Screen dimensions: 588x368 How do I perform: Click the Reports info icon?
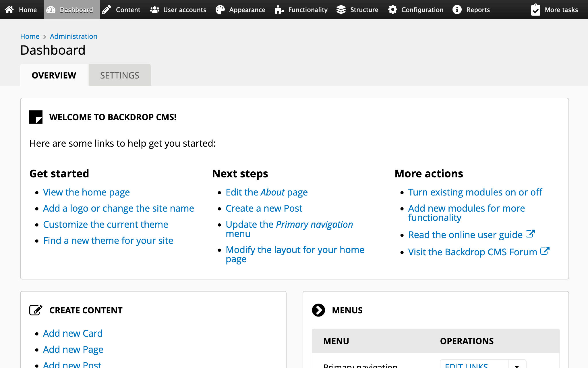(457, 9)
